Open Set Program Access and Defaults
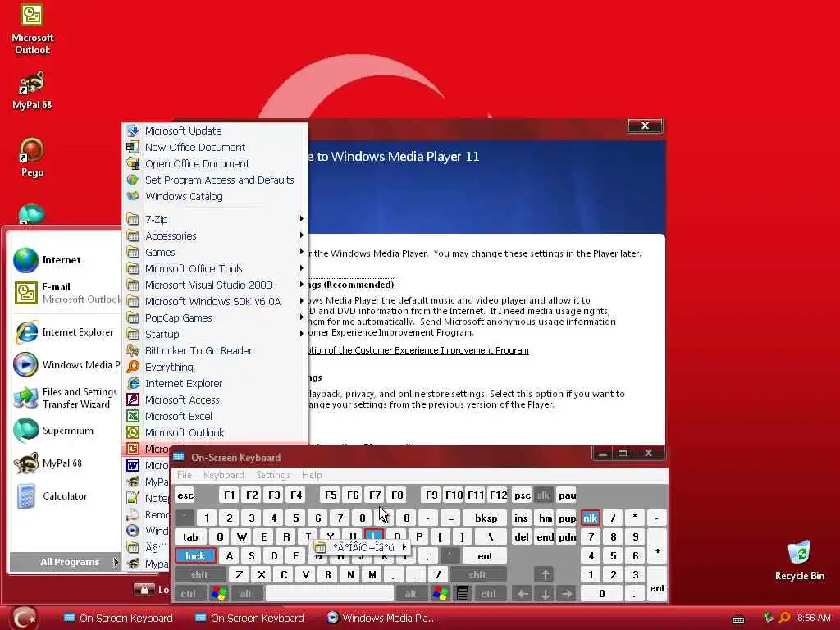This screenshot has height=630, width=840. coord(216,180)
